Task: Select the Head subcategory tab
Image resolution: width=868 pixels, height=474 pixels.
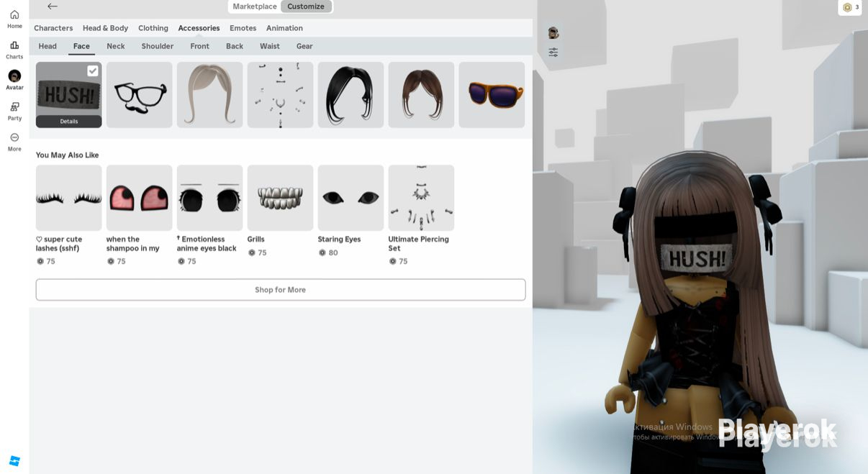Action: coord(48,46)
